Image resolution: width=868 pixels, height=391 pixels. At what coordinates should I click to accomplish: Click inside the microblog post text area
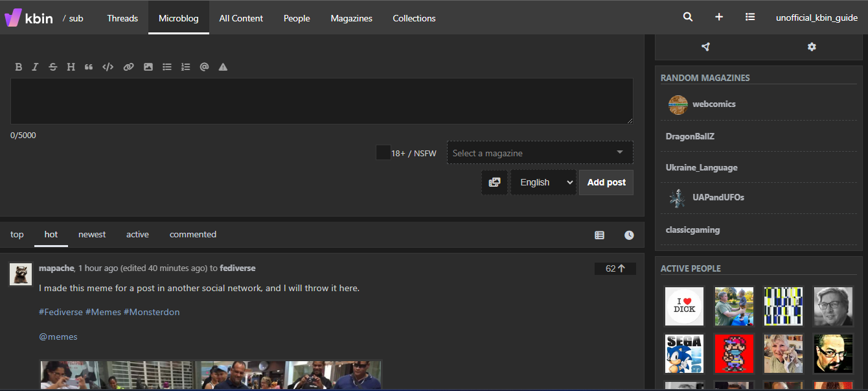click(x=321, y=101)
